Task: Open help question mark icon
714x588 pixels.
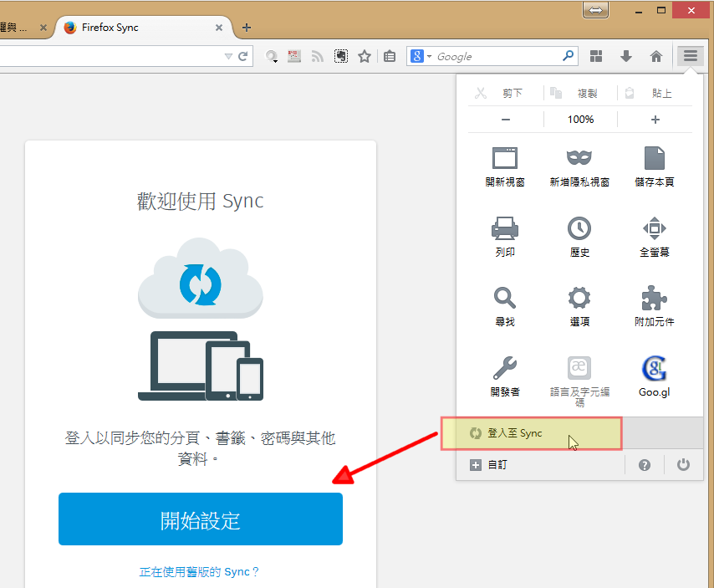Action: 645,465
